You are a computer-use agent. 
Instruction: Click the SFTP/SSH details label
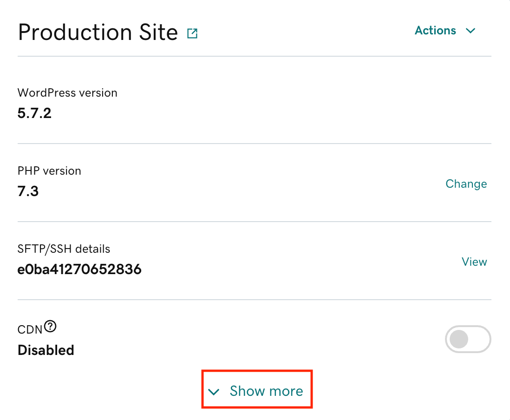64,249
